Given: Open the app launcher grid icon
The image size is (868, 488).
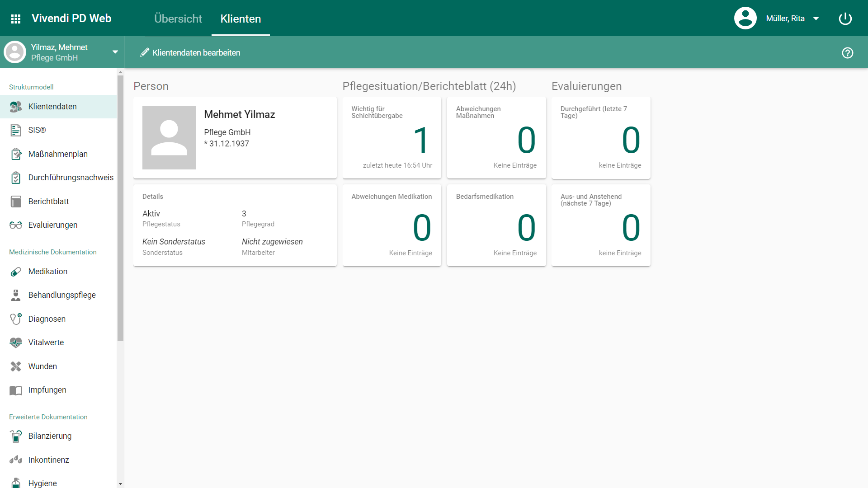Looking at the screenshot, I should coord(16,19).
